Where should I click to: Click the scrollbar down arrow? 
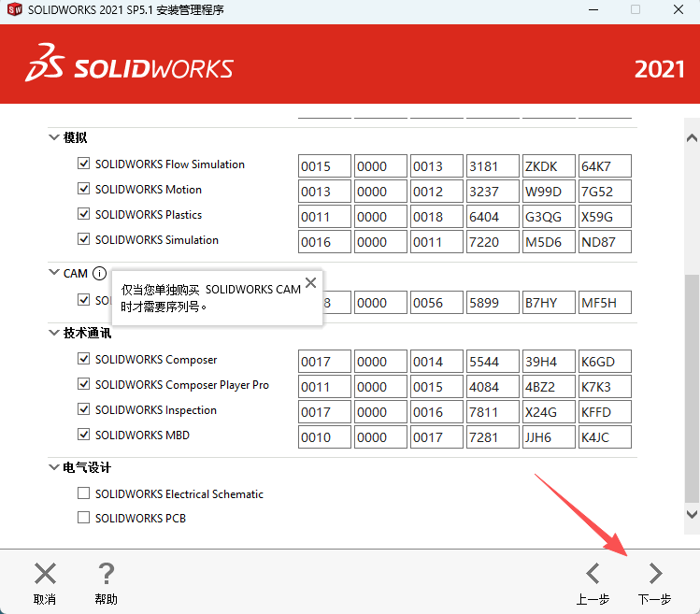(x=692, y=514)
